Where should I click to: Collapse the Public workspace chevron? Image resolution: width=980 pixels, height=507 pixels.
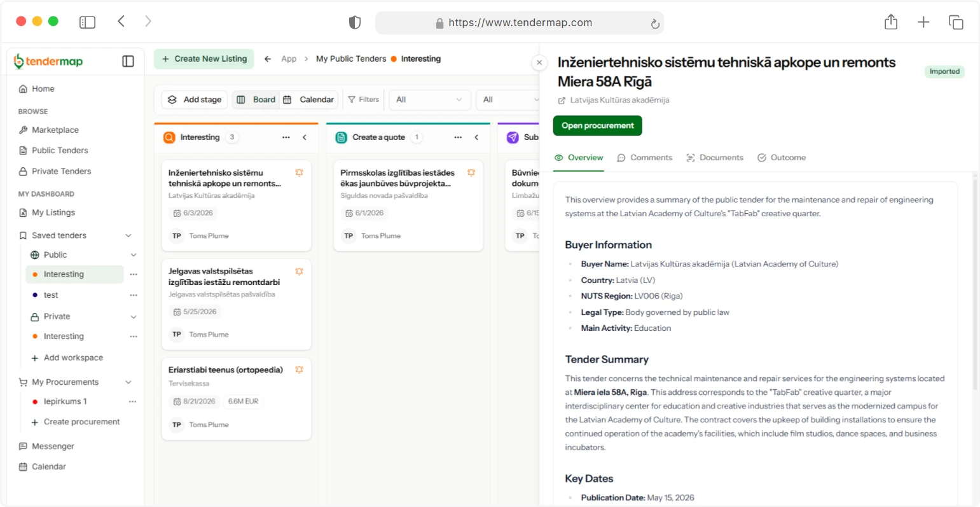click(134, 255)
